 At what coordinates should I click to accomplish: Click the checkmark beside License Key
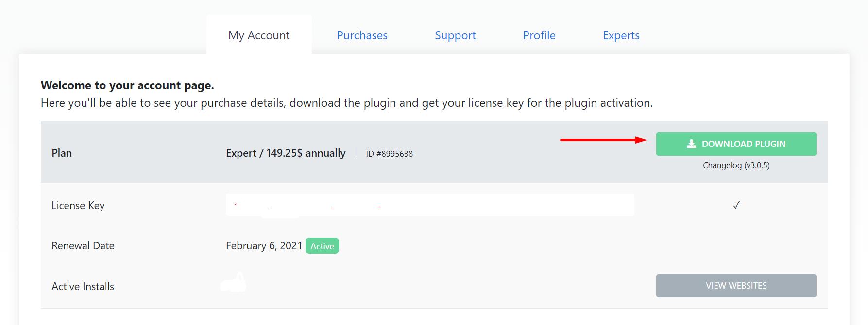coord(736,205)
